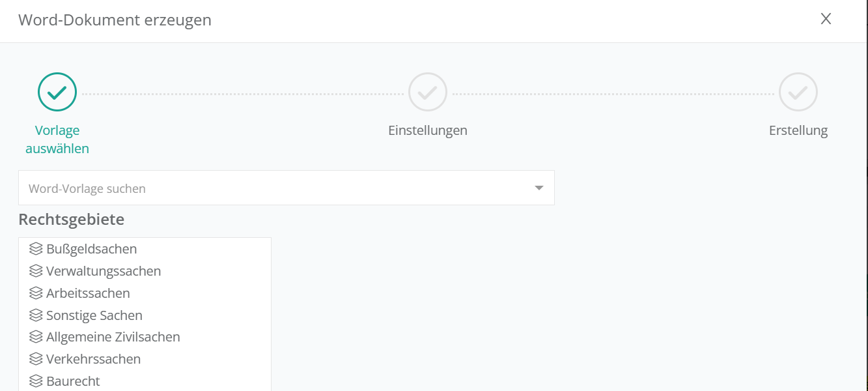The height and width of the screenshot is (391, 868).
Task: Switch to the Einstellungen step label
Action: point(428,130)
